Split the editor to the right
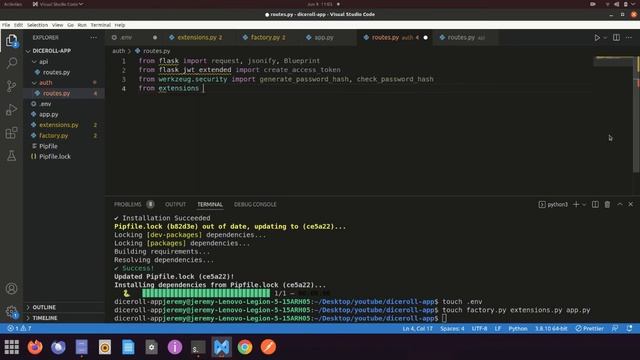The image size is (640, 360). click(616, 38)
